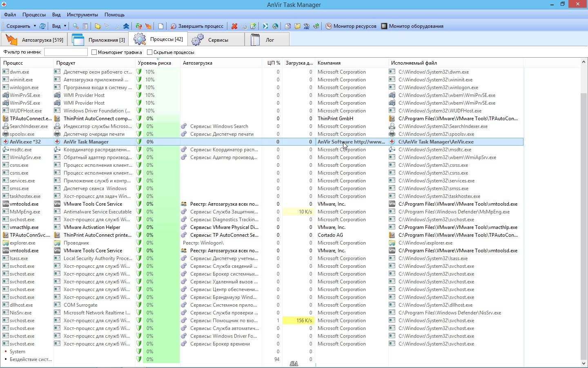Click the details sheet icon beside the magnifier
Image resolution: width=588 pixels, height=368 pixels.
(85, 26)
